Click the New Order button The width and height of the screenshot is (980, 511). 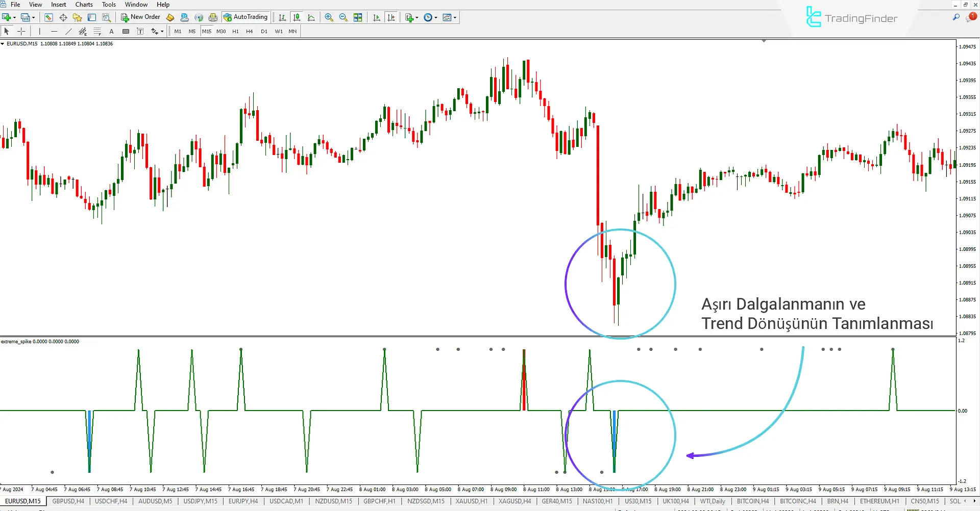click(140, 17)
